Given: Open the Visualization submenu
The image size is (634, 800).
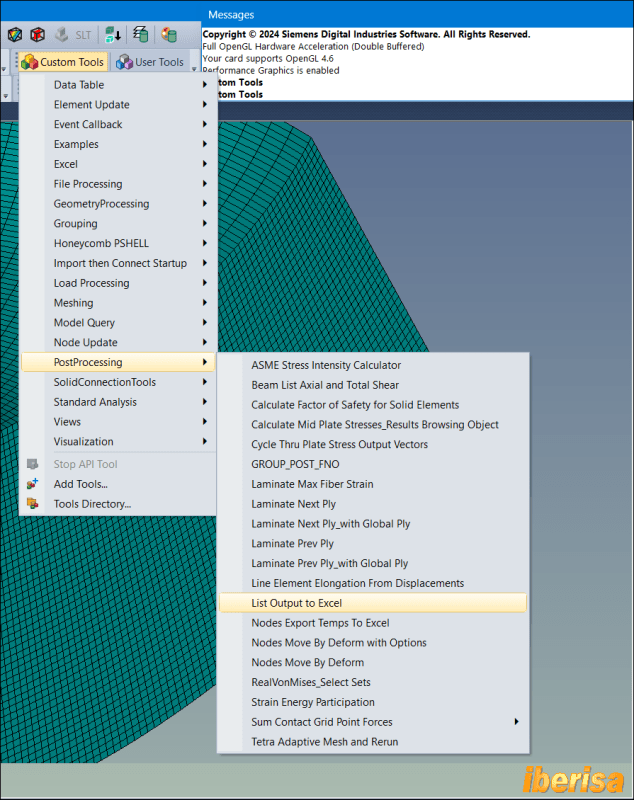Looking at the screenshot, I should point(118,442).
